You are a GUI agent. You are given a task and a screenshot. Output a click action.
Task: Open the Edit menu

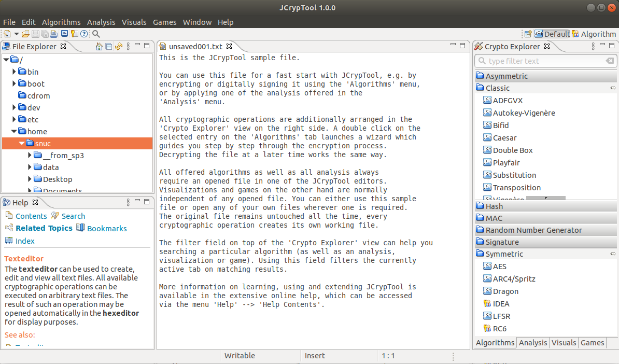tap(29, 22)
